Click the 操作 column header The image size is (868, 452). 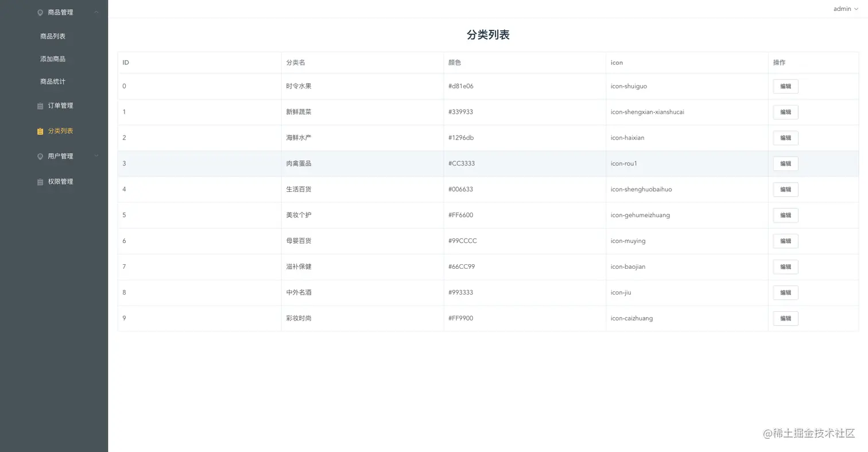[813, 63]
